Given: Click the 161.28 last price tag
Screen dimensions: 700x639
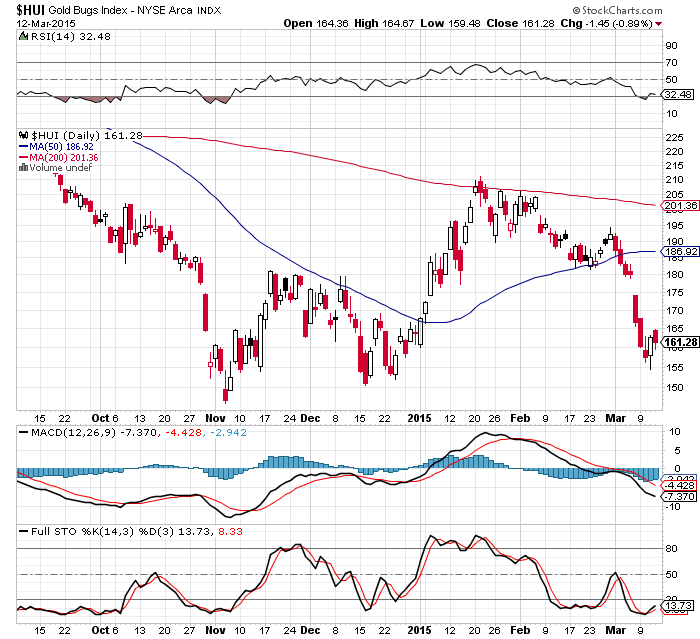Looking at the screenshot, I should click(680, 342).
